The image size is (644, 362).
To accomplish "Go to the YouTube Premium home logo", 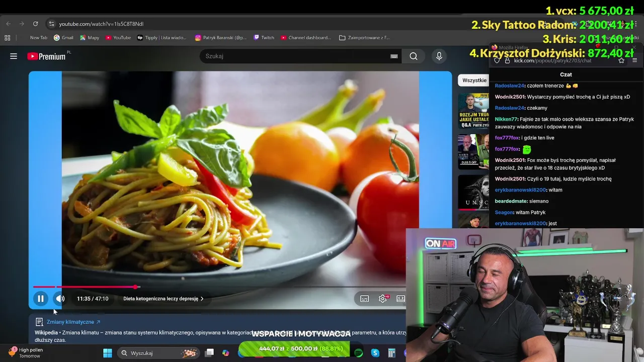I will point(47,56).
